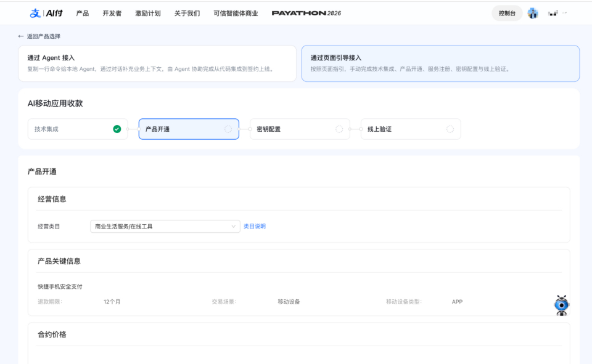Click the 控制台 button
592x364 pixels.
[x=507, y=13]
